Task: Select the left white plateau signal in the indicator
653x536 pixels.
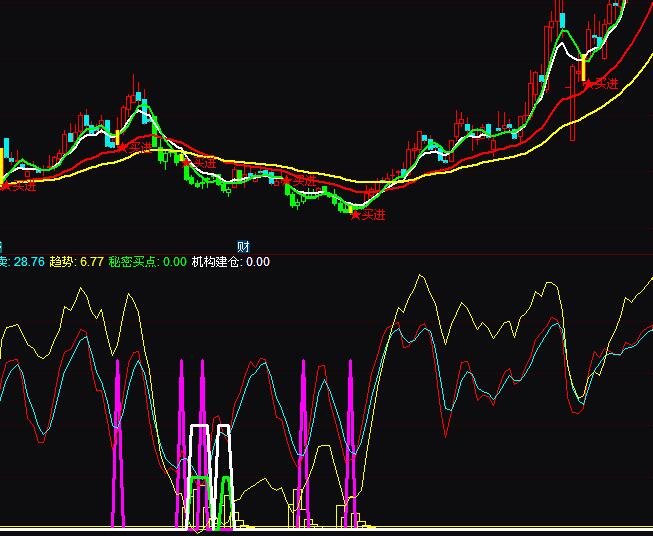Action: pyautogui.click(x=199, y=427)
